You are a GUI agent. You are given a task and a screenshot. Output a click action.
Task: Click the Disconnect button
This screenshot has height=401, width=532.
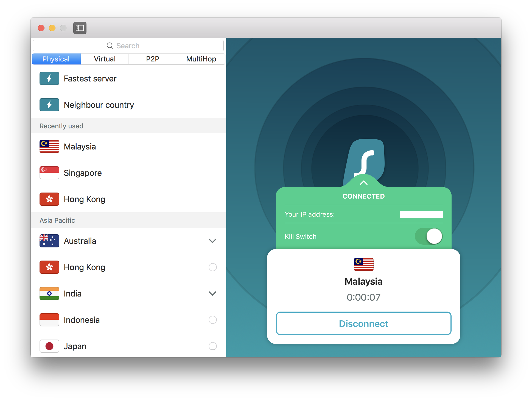(363, 323)
